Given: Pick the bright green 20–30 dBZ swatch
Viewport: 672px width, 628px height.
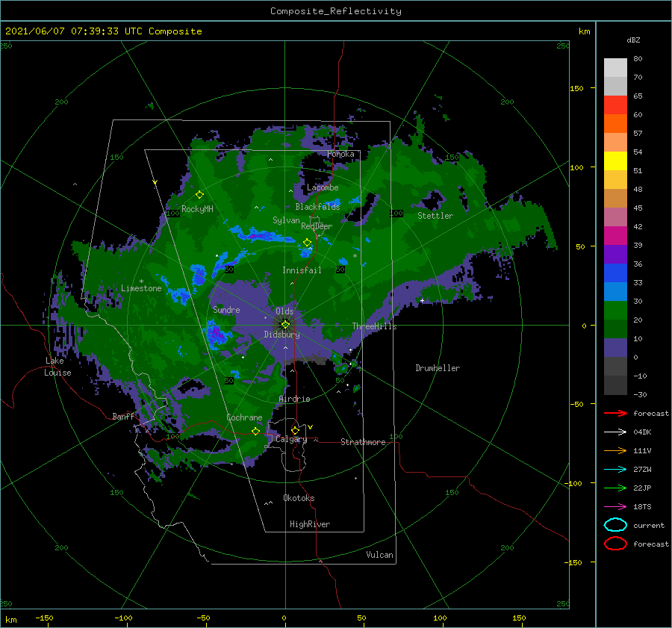Looking at the screenshot, I should click(615, 311).
